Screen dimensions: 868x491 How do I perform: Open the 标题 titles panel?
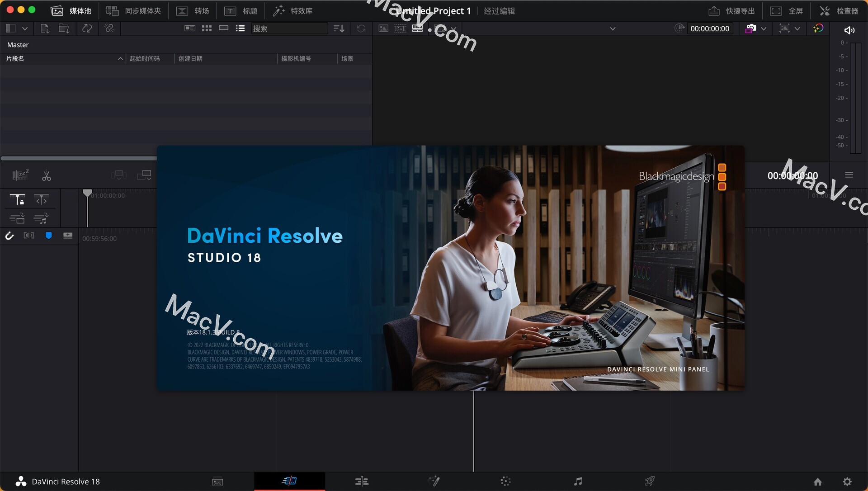coord(241,11)
